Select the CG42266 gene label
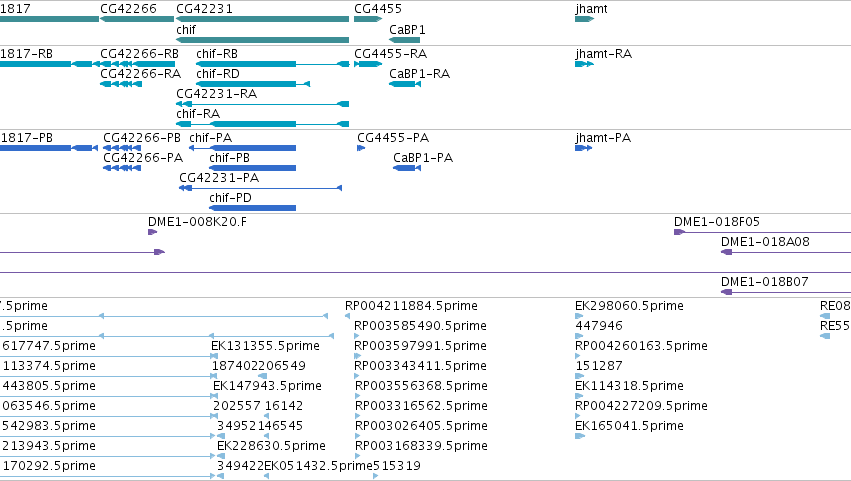The image size is (851, 481). (128, 9)
